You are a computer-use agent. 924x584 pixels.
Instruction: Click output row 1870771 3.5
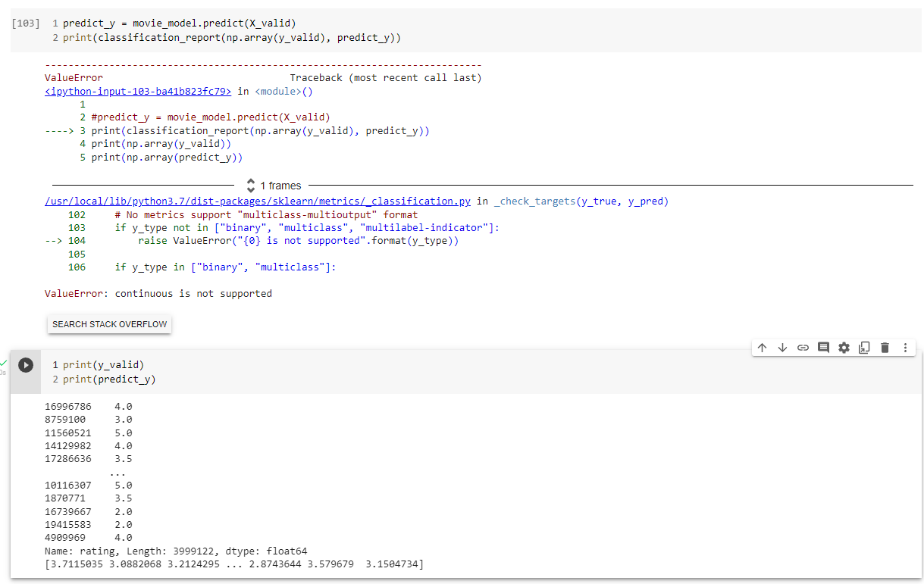tap(89, 498)
